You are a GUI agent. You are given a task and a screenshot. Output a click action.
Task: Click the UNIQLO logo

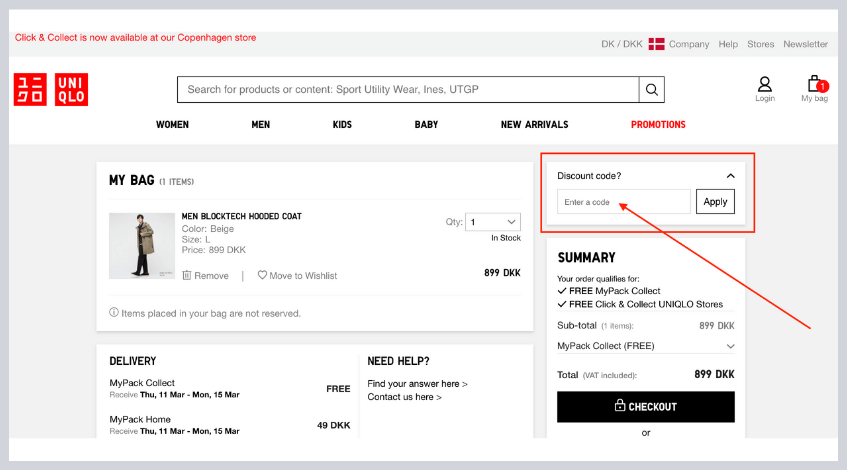[51, 89]
